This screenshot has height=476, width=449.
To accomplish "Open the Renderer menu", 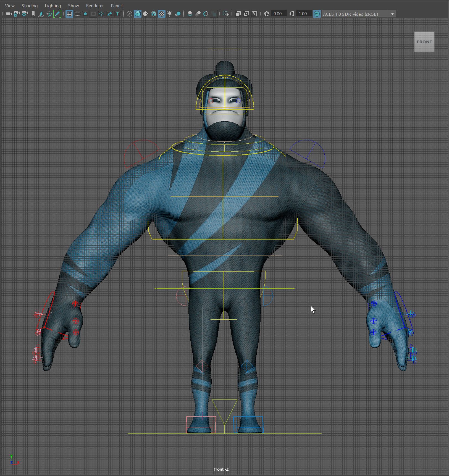I will pos(95,6).
